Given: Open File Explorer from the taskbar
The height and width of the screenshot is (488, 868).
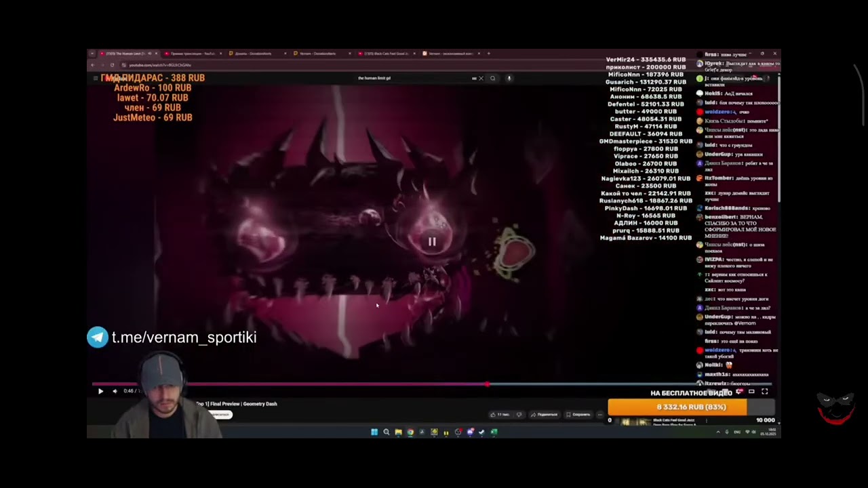Looking at the screenshot, I should click(x=398, y=432).
